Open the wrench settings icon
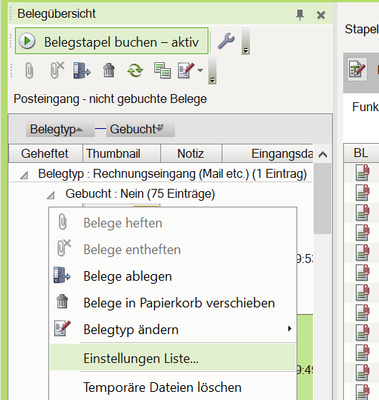This screenshot has height=400, width=379. pyautogui.click(x=226, y=41)
